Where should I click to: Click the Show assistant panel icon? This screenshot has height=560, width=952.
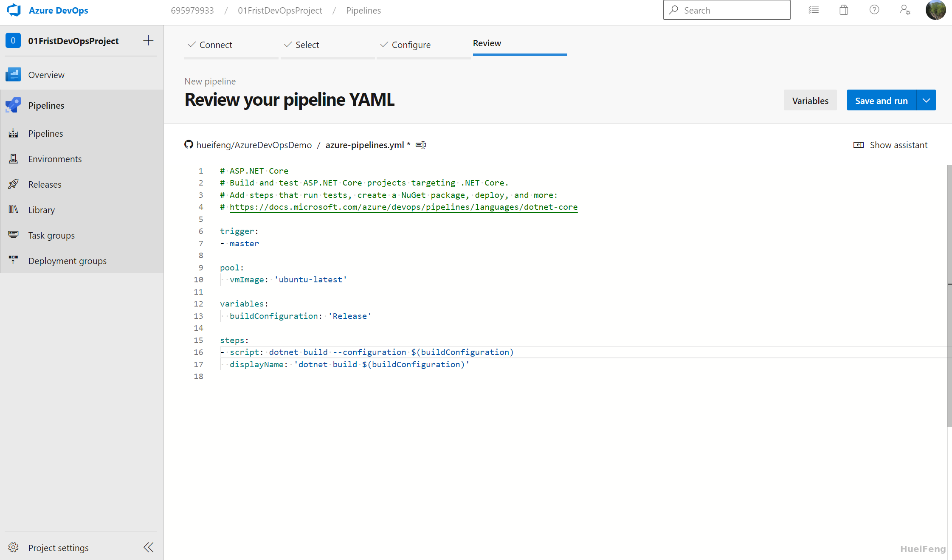point(859,145)
